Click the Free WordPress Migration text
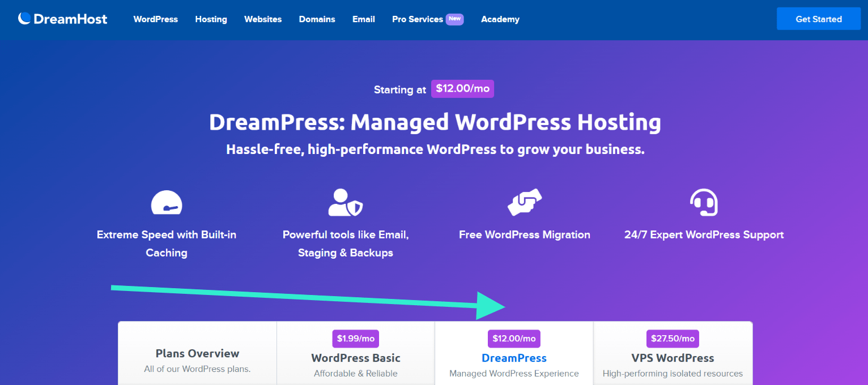Viewport: 868px width, 385px height. (525, 234)
